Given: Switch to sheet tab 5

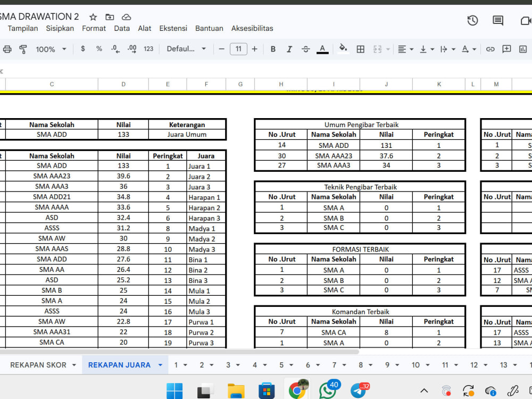Looking at the screenshot, I should click(281, 365).
